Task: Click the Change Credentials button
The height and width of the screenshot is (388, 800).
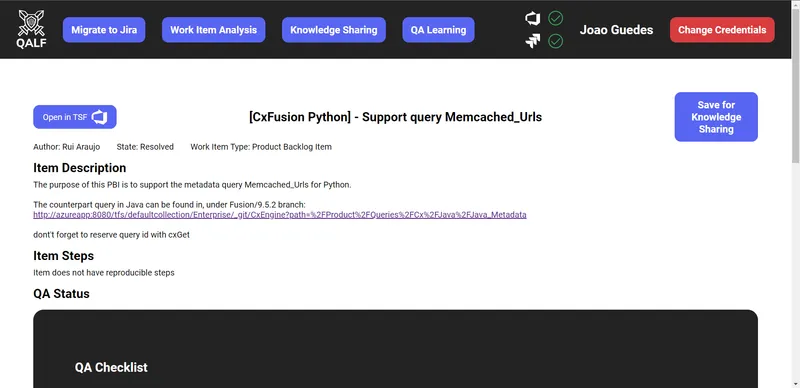Action: [722, 30]
